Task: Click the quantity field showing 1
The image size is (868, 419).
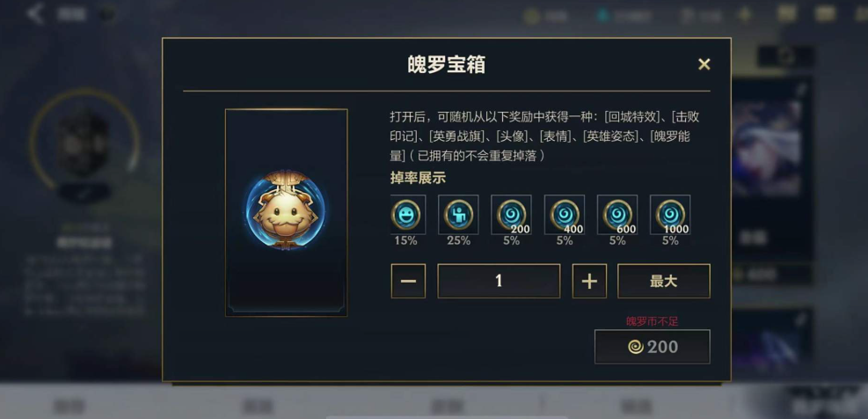Action: pos(499,281)
